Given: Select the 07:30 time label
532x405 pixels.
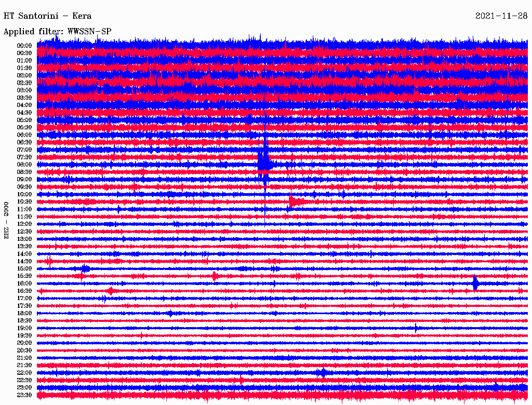Looking at the screenshot, I should 24,157.
